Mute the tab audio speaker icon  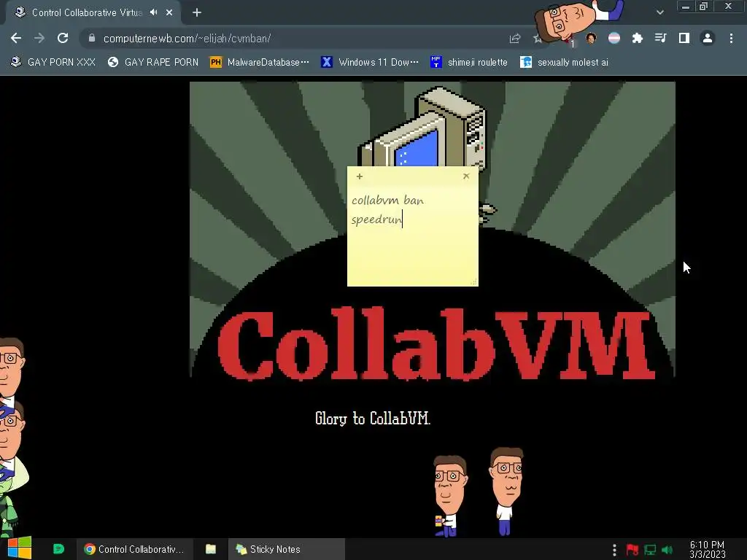click(153, 12)
